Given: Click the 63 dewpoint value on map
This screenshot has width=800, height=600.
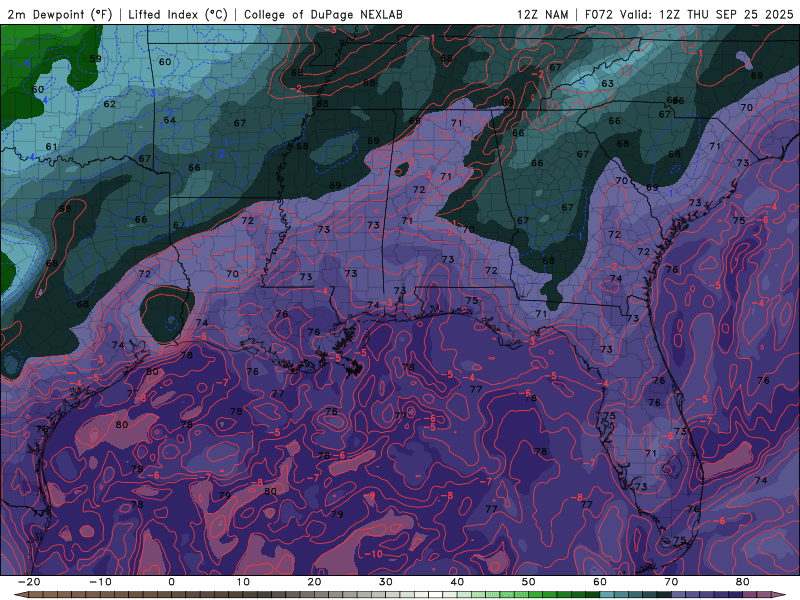Looking at the screenshot, I should [607, 84].
